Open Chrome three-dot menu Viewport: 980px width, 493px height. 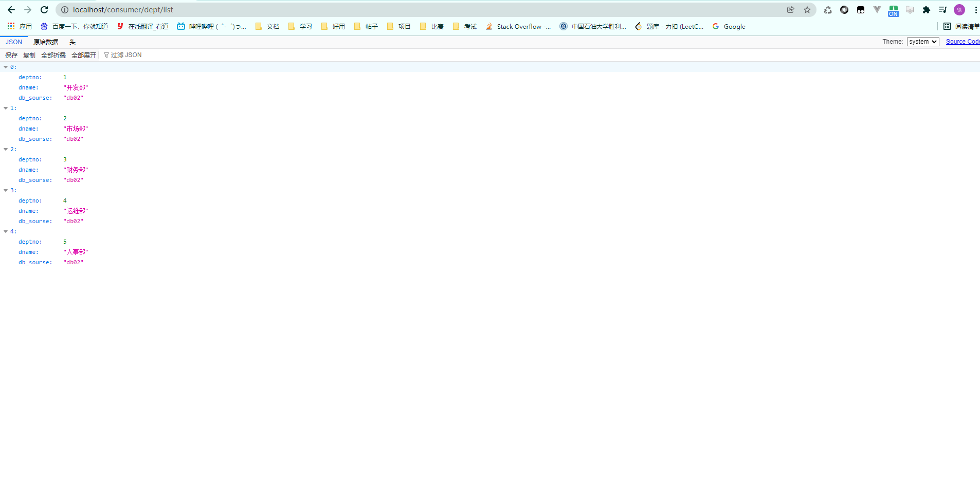(975, 10)
